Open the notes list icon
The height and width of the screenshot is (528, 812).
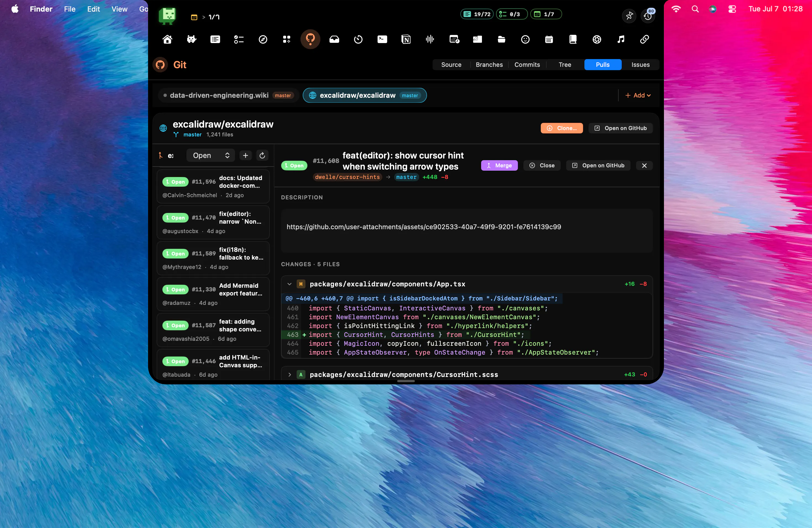click(x=215, y=39)
